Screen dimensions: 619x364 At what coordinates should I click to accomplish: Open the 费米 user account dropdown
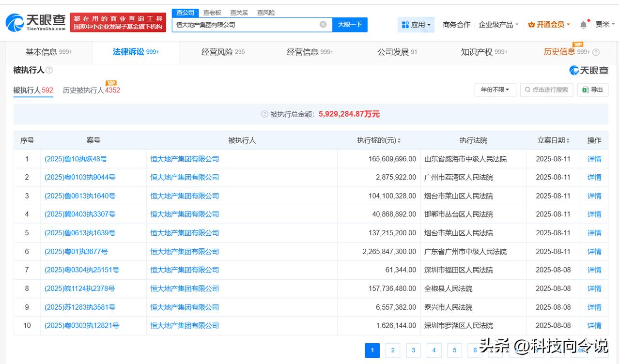[x=605, y=25]
